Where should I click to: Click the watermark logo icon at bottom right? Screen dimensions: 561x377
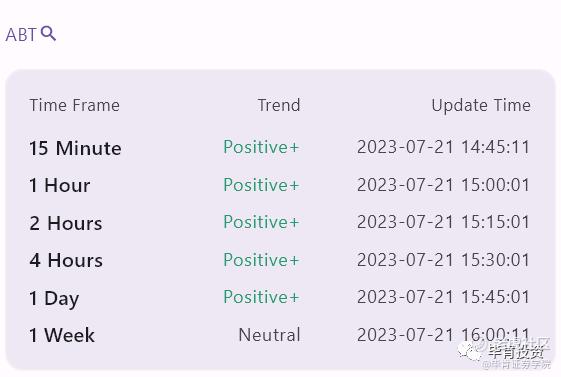[470, 351]
